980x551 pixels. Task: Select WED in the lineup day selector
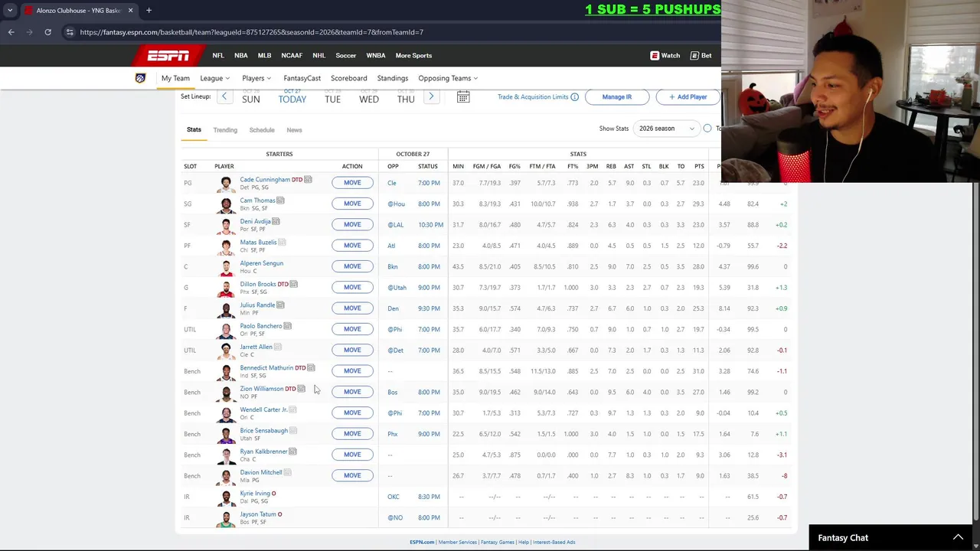tap(369, 97)
